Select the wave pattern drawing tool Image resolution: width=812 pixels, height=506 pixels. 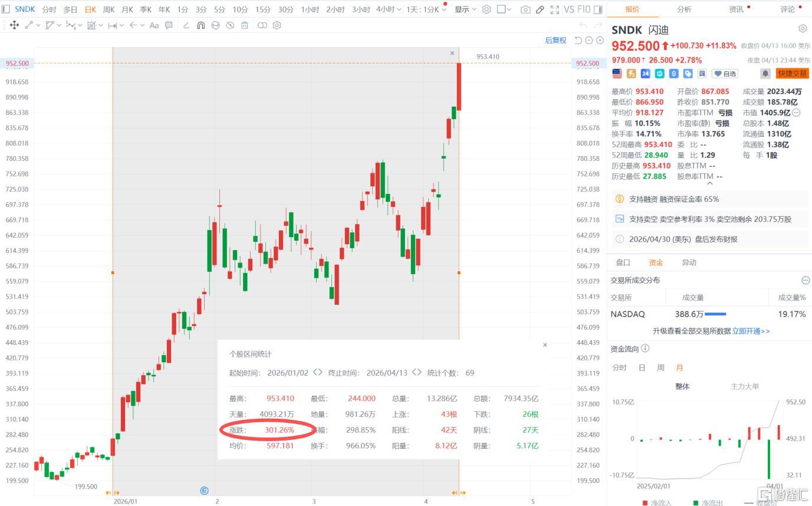click(71, 25)
